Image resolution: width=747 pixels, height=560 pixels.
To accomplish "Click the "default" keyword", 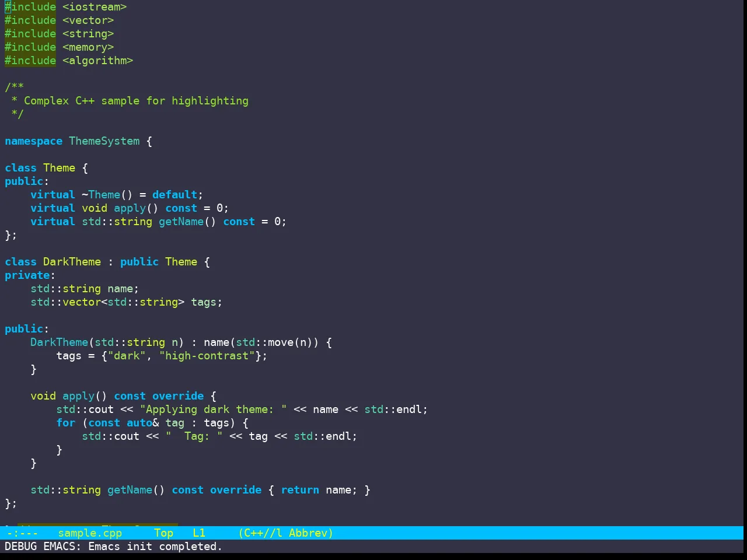I will click(x=174, y=195).
